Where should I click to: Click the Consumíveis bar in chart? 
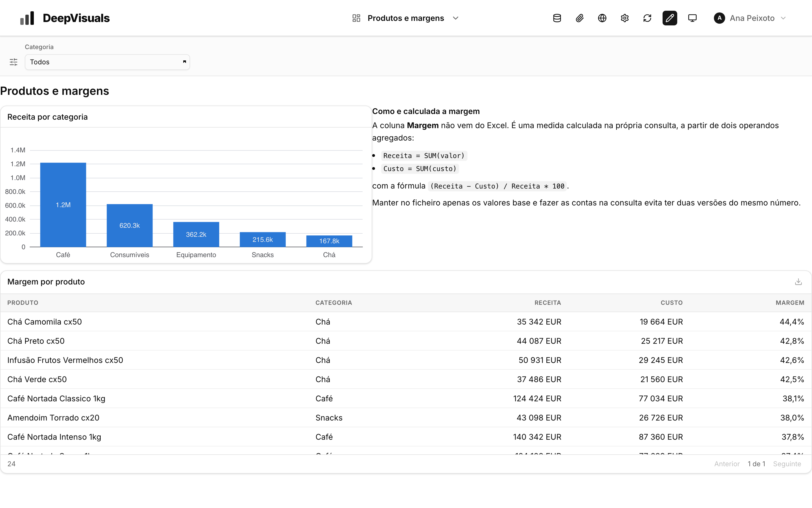[x=129, y=225]
